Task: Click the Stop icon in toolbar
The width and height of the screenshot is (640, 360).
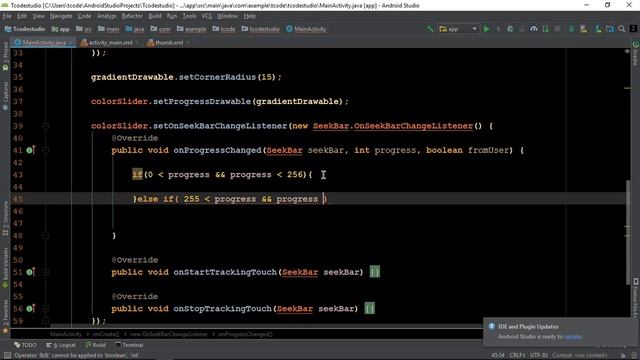Action: click(557, 29)
